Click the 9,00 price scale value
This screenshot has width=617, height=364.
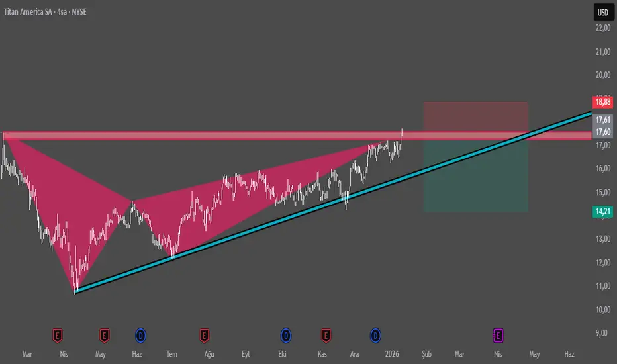pos(602,333)
